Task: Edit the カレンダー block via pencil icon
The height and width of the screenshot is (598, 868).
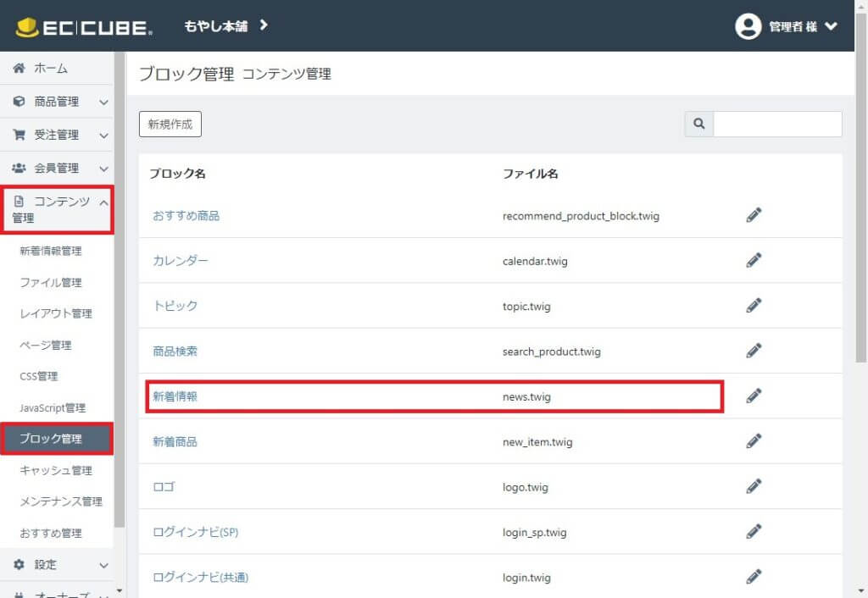Action: point(754,260)
